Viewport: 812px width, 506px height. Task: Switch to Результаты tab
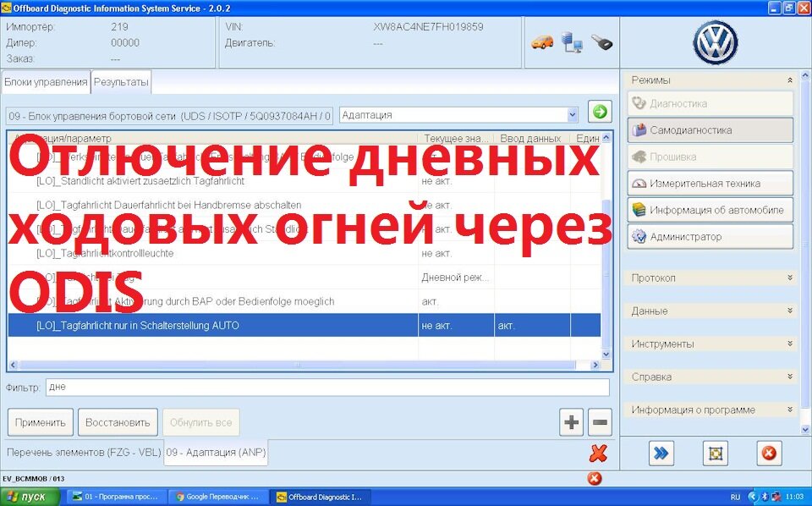pos(121,82)
